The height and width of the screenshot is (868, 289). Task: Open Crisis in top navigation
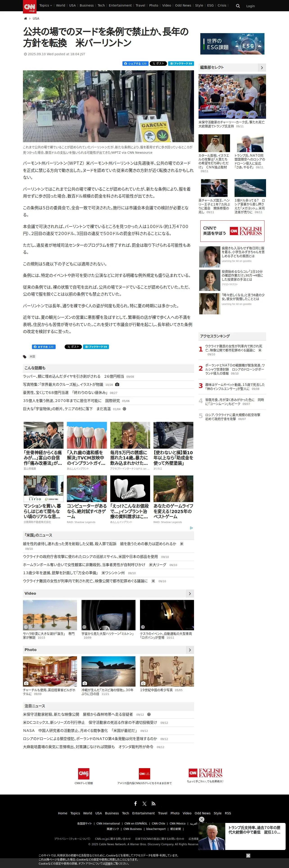(x=222, y=5)
